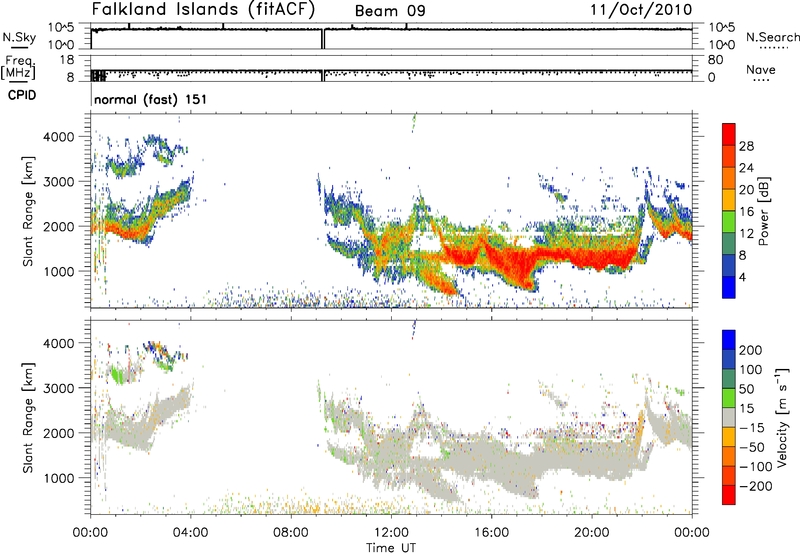Screen dimensions: 800x554
Task: Select 'Slant Range [km]' label of Power panel
Action: click(x=28, y=211)
